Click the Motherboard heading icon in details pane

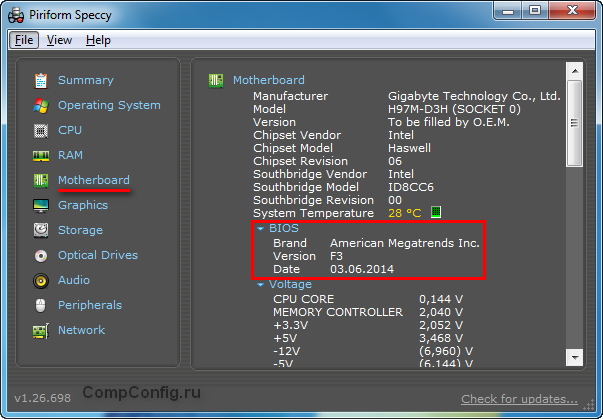[x=216, y=80]
